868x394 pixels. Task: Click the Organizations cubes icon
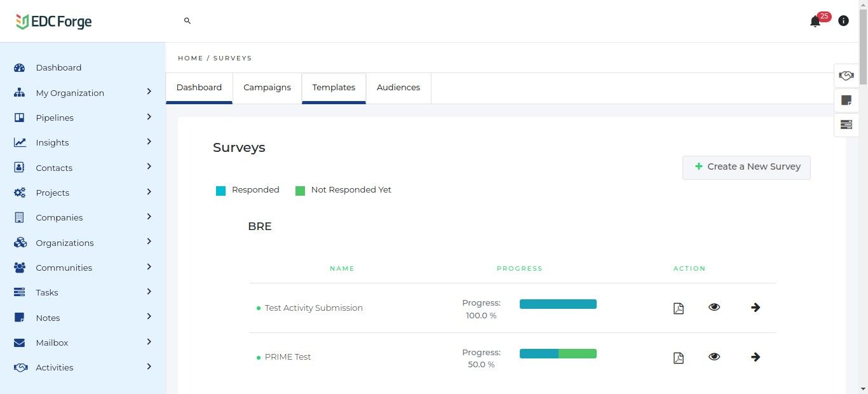tap(20, 243)
